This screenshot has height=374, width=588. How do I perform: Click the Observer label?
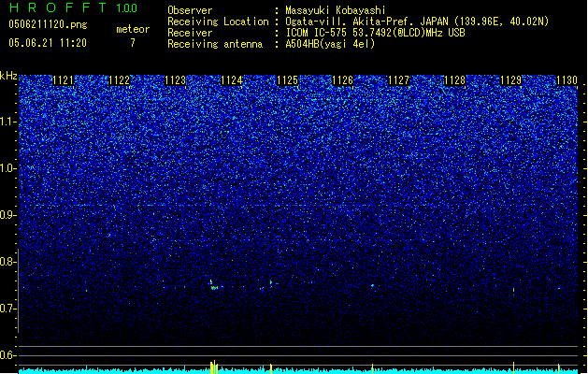[x=190, y=10]
